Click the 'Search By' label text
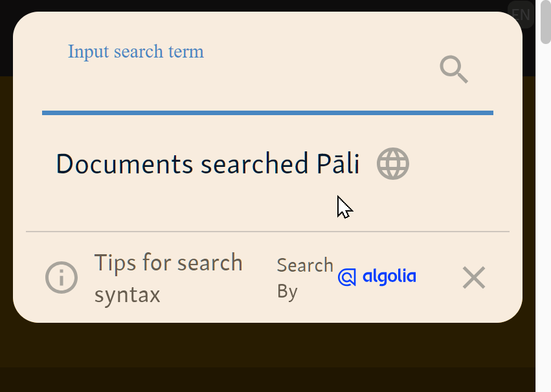Viewport: 551px width, 392px height. pyautogui.click(x=304, y=278)
